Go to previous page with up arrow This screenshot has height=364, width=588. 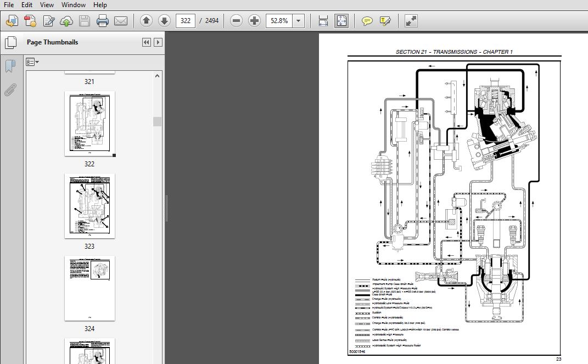tap(146, 21)
